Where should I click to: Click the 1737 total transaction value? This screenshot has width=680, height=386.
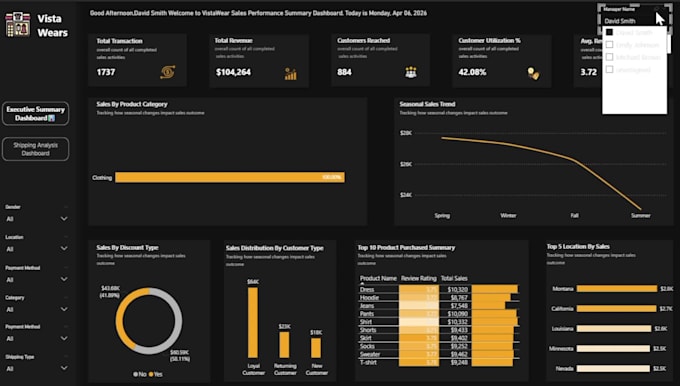point(106,72)
